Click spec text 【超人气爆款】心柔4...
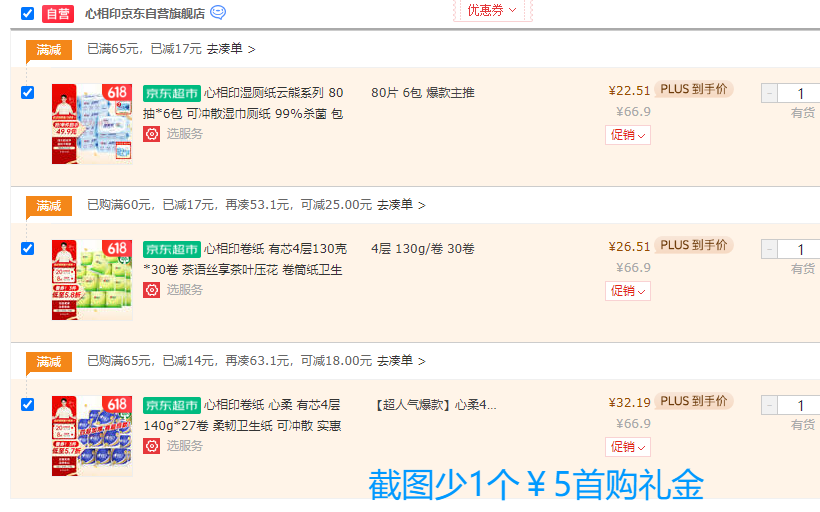The height and width of the screenshot is (512, 820). (x=435, y=405)
